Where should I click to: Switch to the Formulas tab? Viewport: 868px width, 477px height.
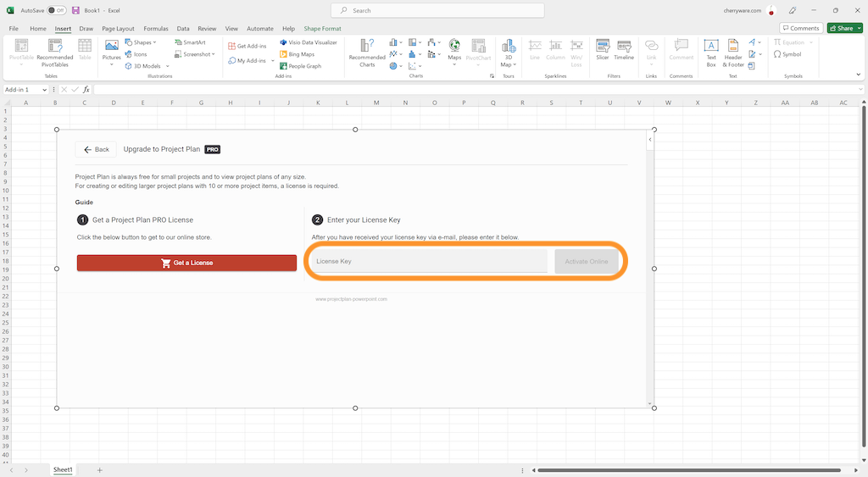pos(155,28)
